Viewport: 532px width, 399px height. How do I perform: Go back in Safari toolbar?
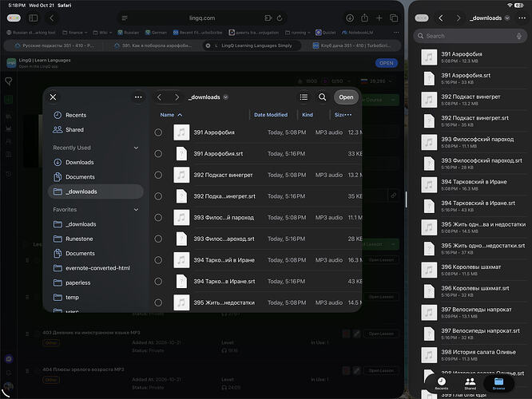pyautogui.click(x=52, y=18)
